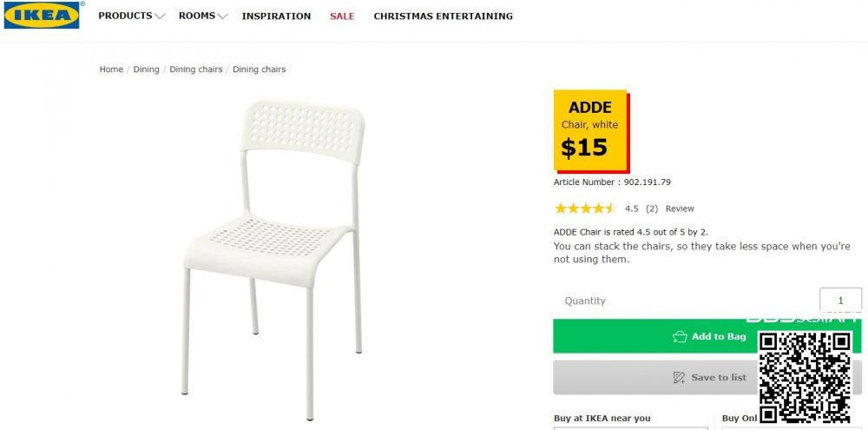Open the Review link beside rating
The height and width of the screenshot is (430, 868).
[680, 208]
